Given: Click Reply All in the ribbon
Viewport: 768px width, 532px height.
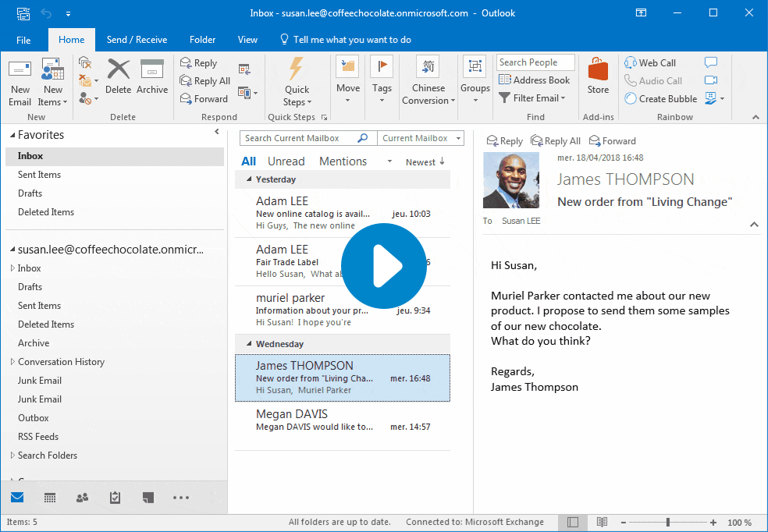Looking at the screenshot, I should (204, 81).
